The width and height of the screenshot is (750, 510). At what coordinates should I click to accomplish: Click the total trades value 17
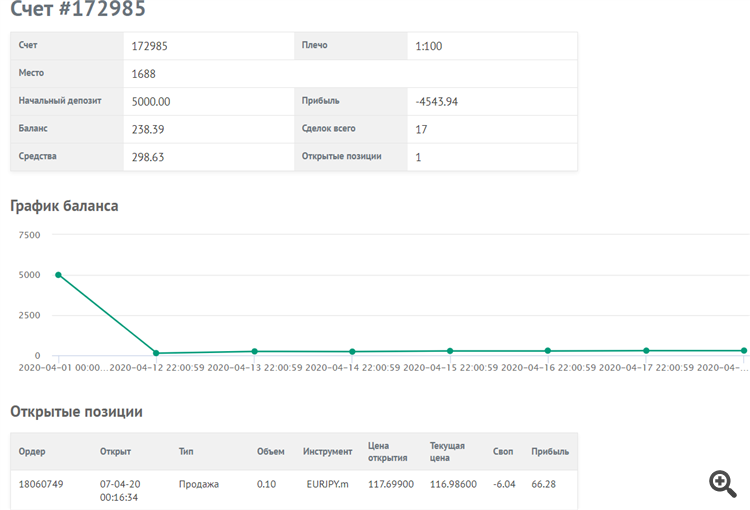pos(421,129)
